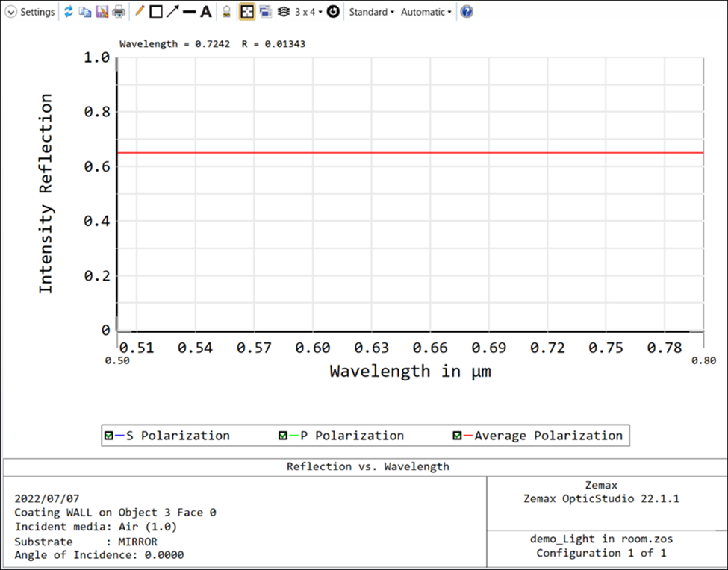Select the arrow drawing tool

pyautogui.click(x=172, y=12)
